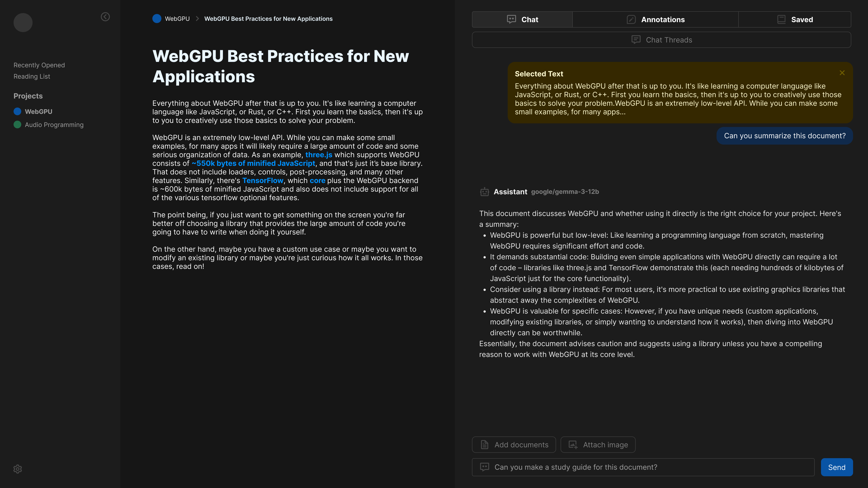Expand the Chat Threads bar
Image resolution: width=868 pixels, height=488 pixels.
coord(661,40)
